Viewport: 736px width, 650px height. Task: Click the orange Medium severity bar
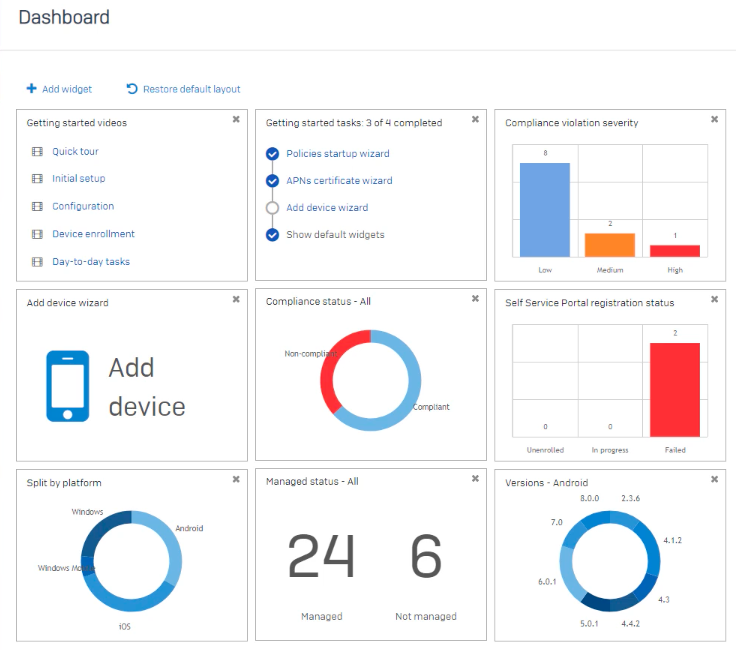[x=610, y=245]
